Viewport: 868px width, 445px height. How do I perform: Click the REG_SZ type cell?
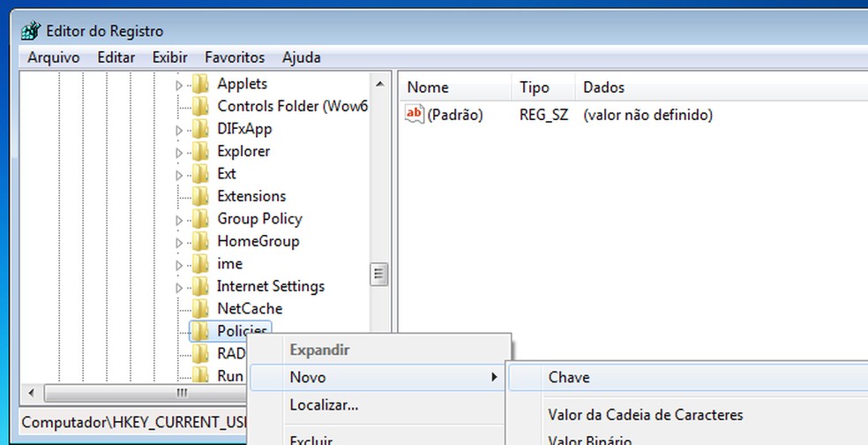pyautogui.click(x=543, y=116)
